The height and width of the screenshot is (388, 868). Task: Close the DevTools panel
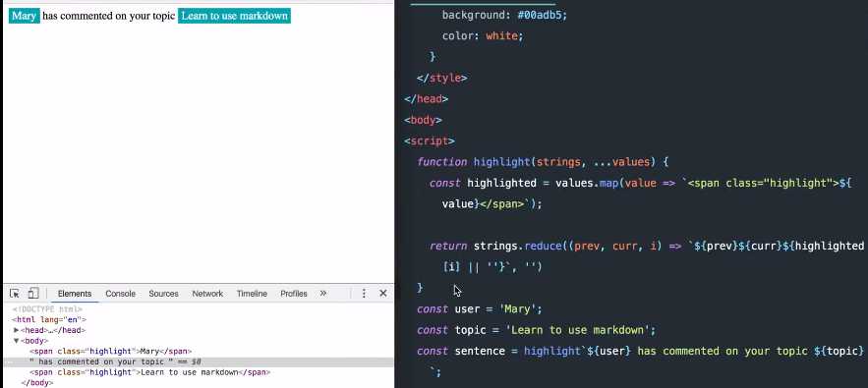point(383,294)
